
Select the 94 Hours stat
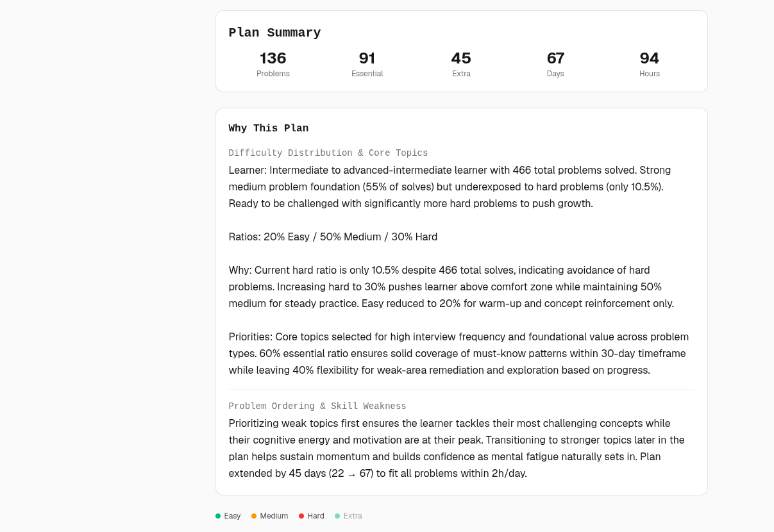click(650, 64)
